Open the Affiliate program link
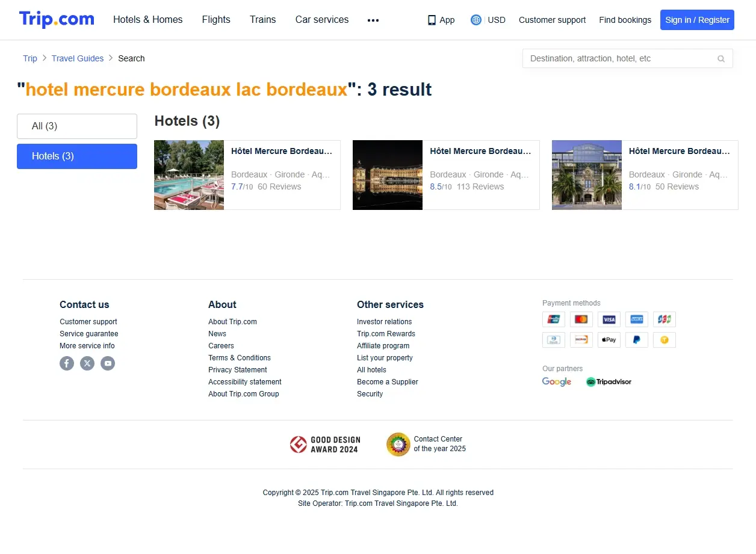Screen dimensions: 756x554 click(383, 346)
